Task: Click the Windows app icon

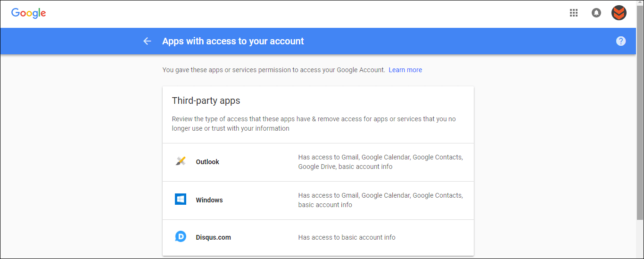Action: pyautogui.click(x=181, y=200)
